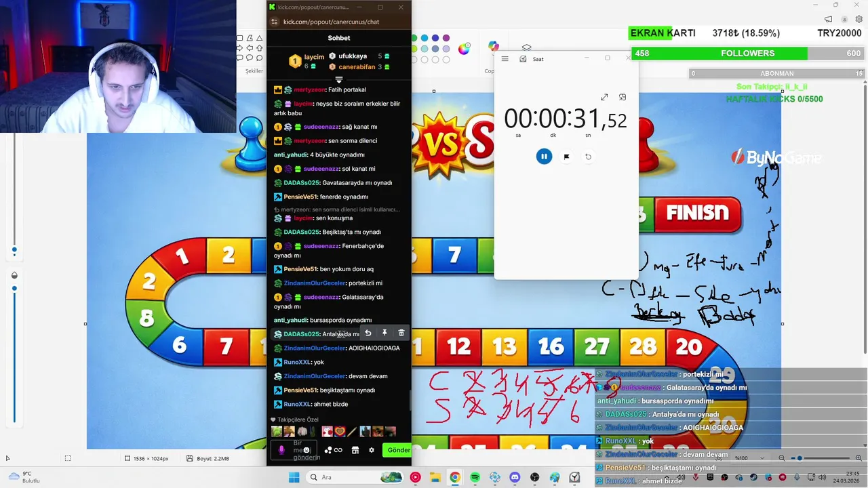Click canerabifan in gift leaderboard

[x=357, y=67]
